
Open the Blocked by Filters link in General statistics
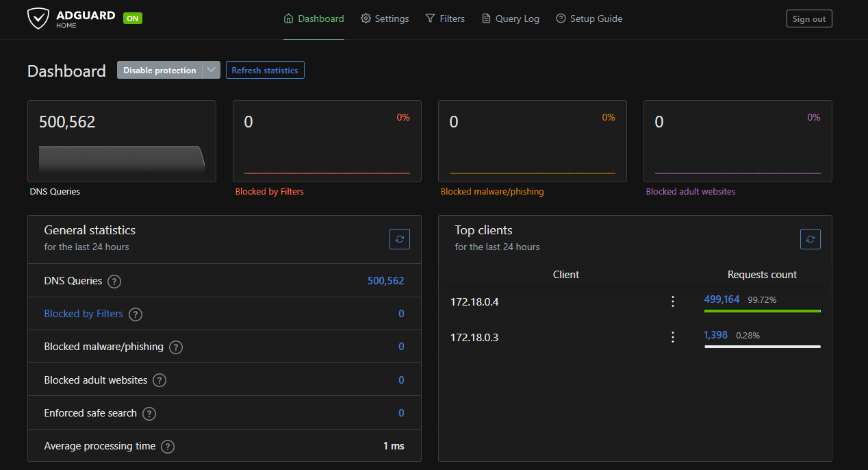click(x=84, y=314)
